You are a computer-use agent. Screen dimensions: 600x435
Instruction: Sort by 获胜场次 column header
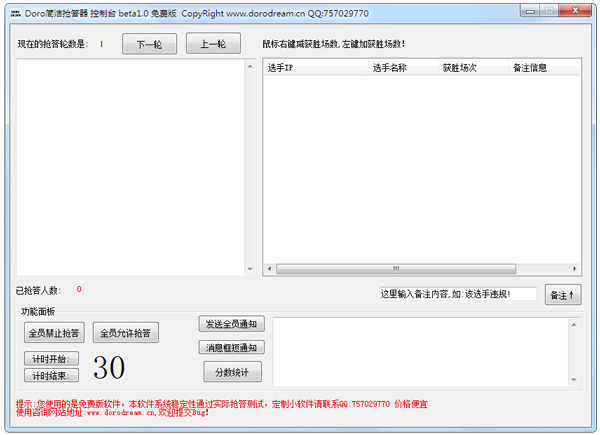click(473, 68)
